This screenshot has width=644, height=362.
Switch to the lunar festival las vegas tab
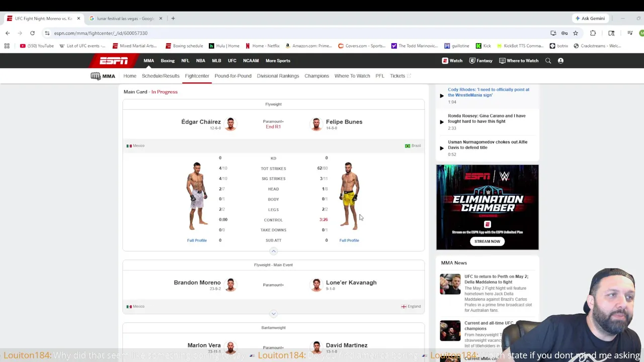tap(126, 19)
